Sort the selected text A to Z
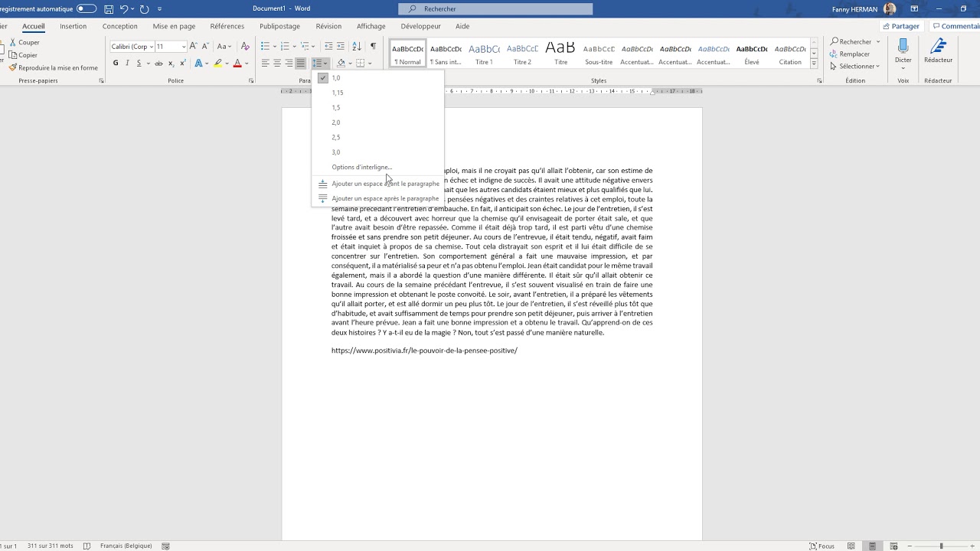Viewport: 980px width, 551px height. pyautogui.click(x=357, y=47)
